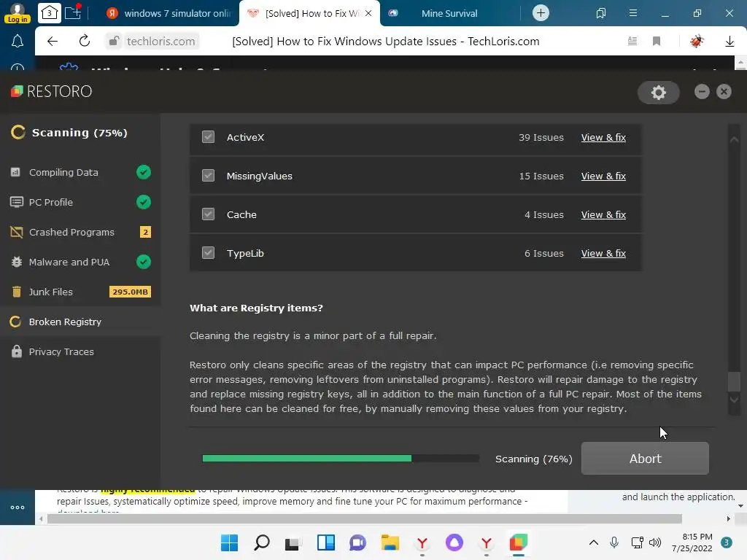Click techloris.com address field
This screenshot has width=747, height=560.
[x=161, y=42]
